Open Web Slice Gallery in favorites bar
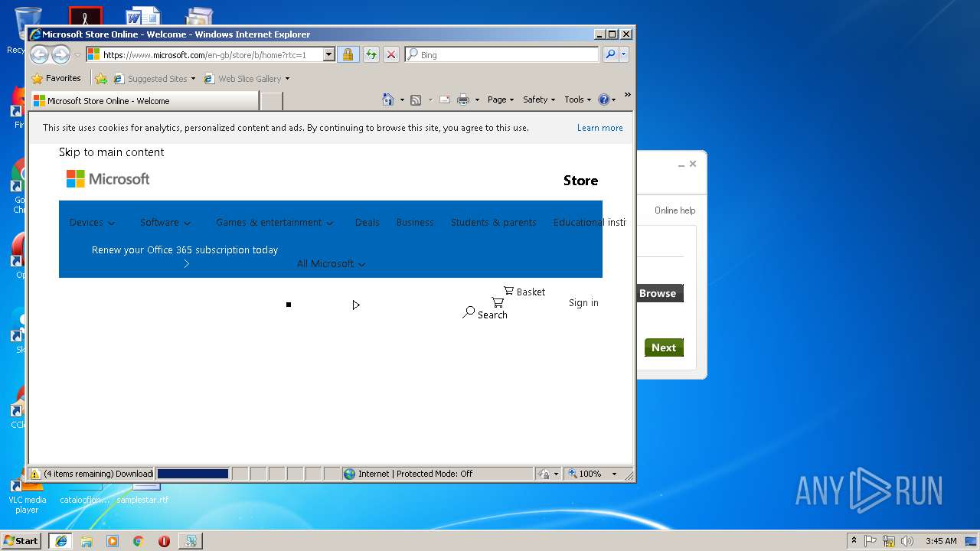Image resolution: width=980 pixels, height=551 pixels. pos(247,78)
